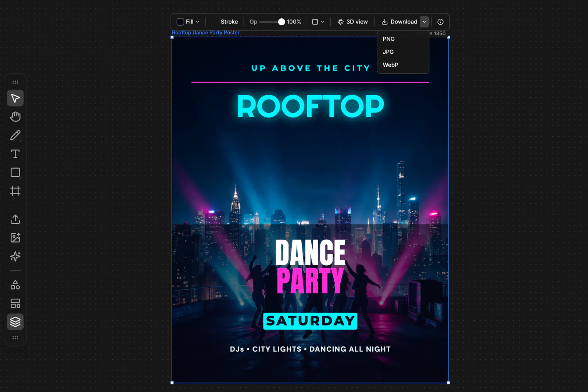This screenshot has height=392, width=588.
Task: Select the Hand pan tool
Action: pyautogui.click(x=15, y=116)
